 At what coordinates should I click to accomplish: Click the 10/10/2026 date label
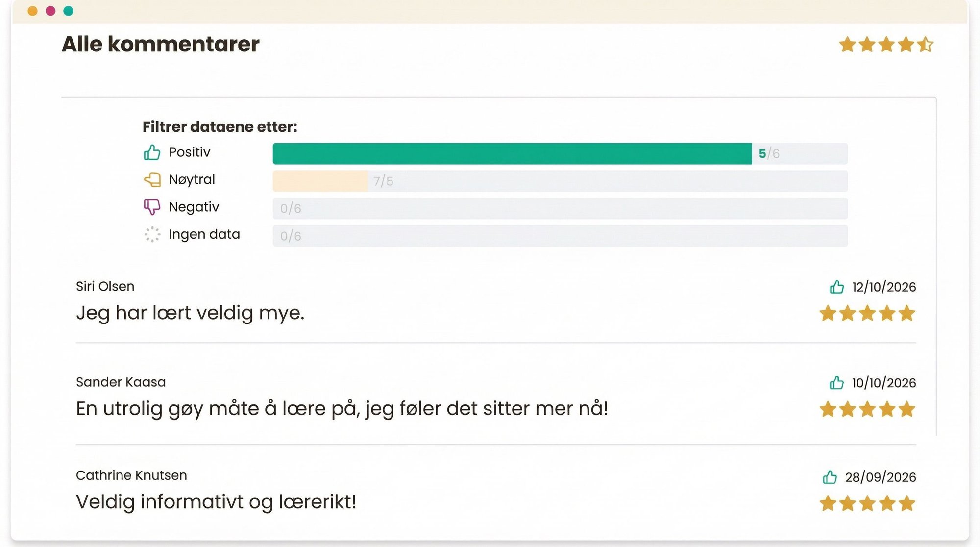click(884, 383)
